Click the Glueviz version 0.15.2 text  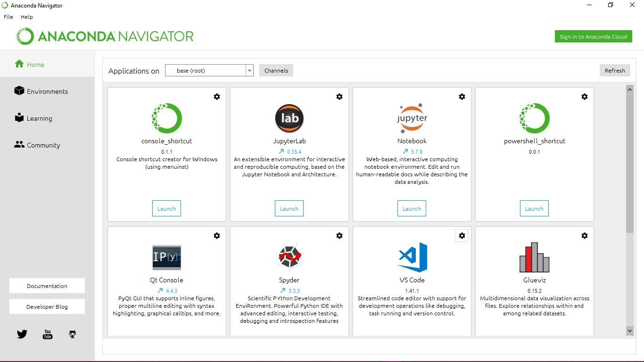pyautogui.click(x=535, y=291)
